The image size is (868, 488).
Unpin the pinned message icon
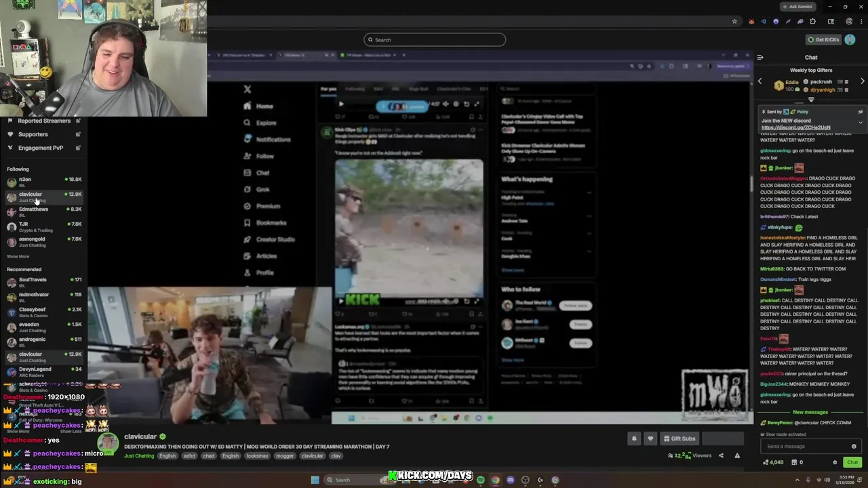(x=861, y=112)
